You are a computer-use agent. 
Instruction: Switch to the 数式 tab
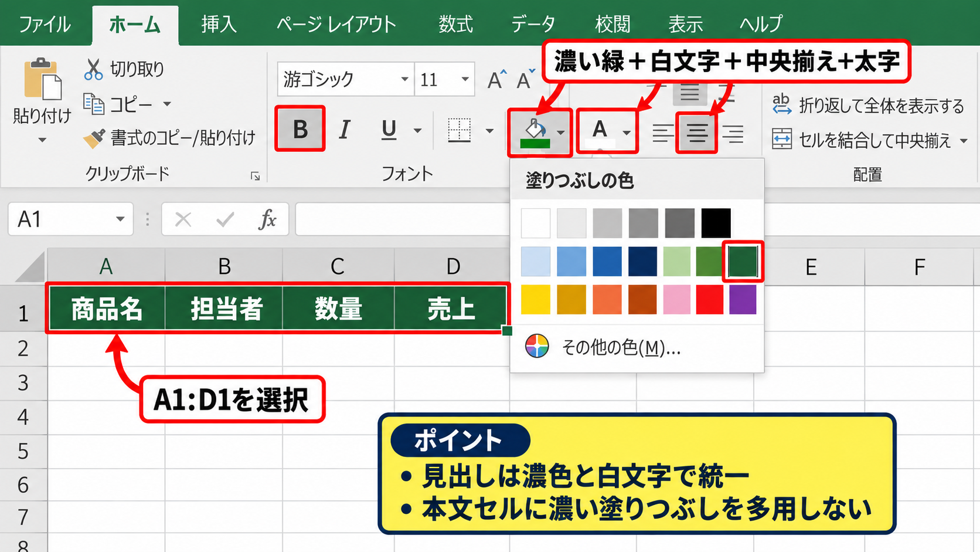point(455,24)
